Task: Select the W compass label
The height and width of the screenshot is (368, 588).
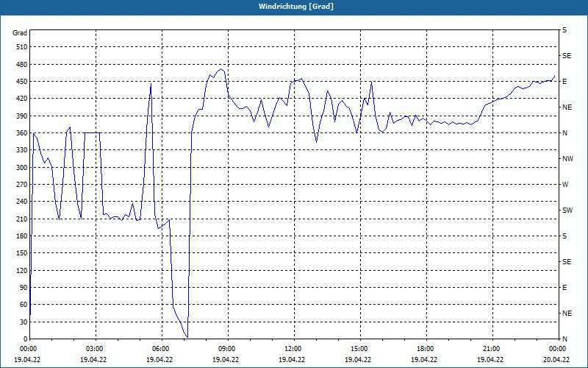Action: click(x=565, y=185)
